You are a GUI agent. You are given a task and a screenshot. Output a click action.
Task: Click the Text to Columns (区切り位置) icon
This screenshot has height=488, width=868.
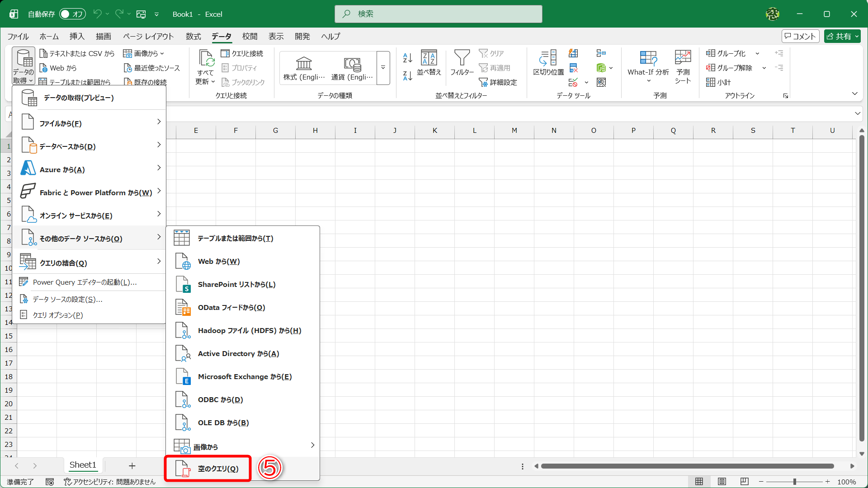[548, 63]
